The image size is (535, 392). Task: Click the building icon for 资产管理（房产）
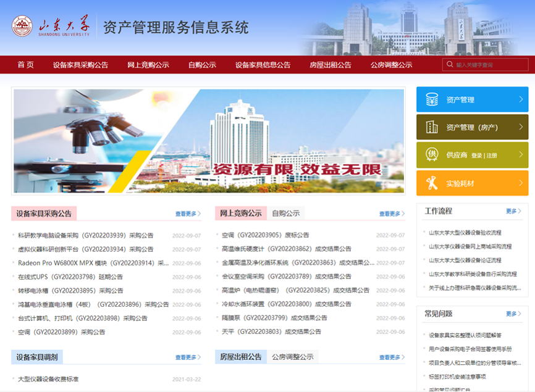tap(432, 127)
